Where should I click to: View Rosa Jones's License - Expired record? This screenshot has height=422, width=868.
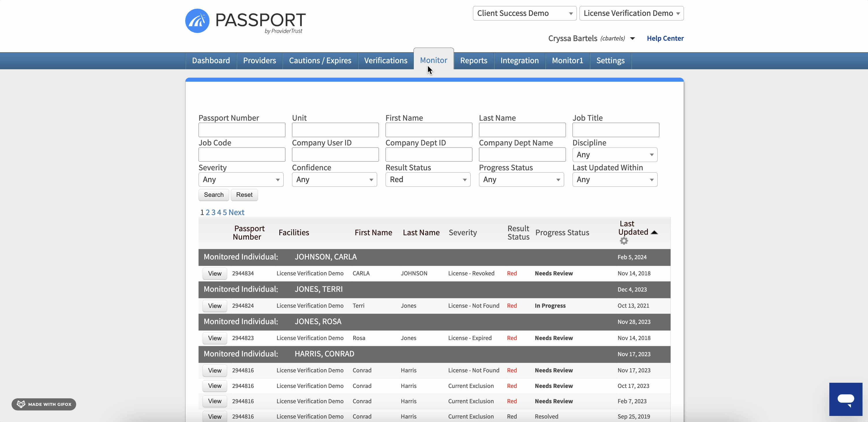(x=215, y=338)
